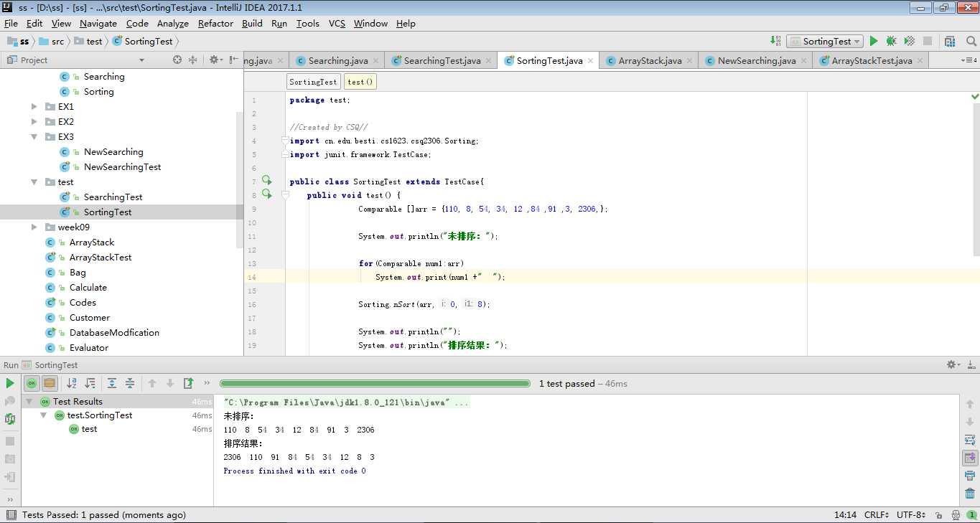The height and width of the screenshot is (523, 980).
Task: Open the Hector inspector icon in status bar
Action: pos(955,515)
